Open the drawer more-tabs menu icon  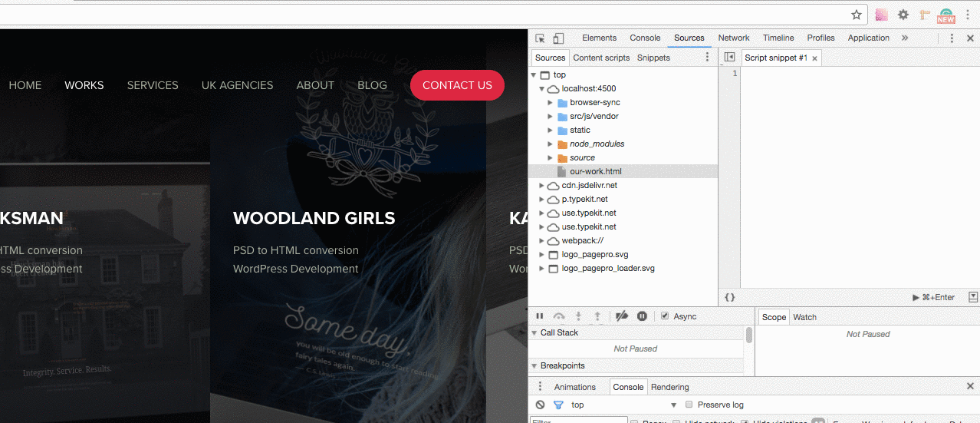tap(540, 386)
